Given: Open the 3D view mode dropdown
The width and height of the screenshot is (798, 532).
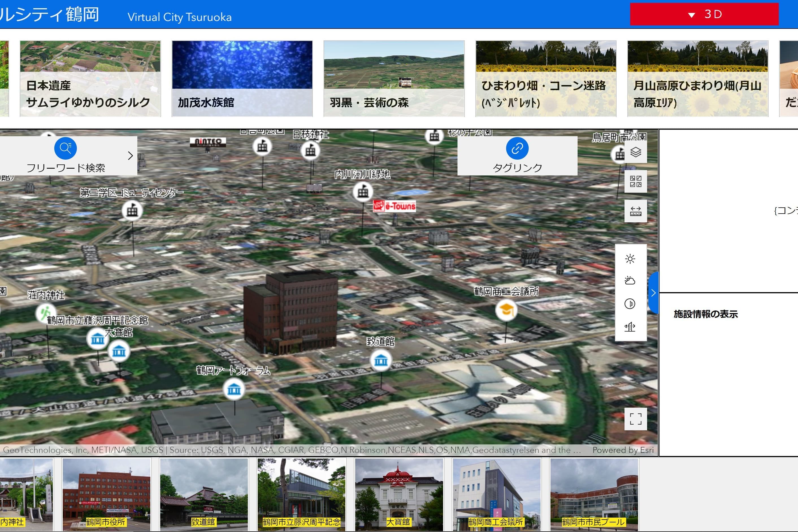Looking at the screenshot, I should click(704, 14).
